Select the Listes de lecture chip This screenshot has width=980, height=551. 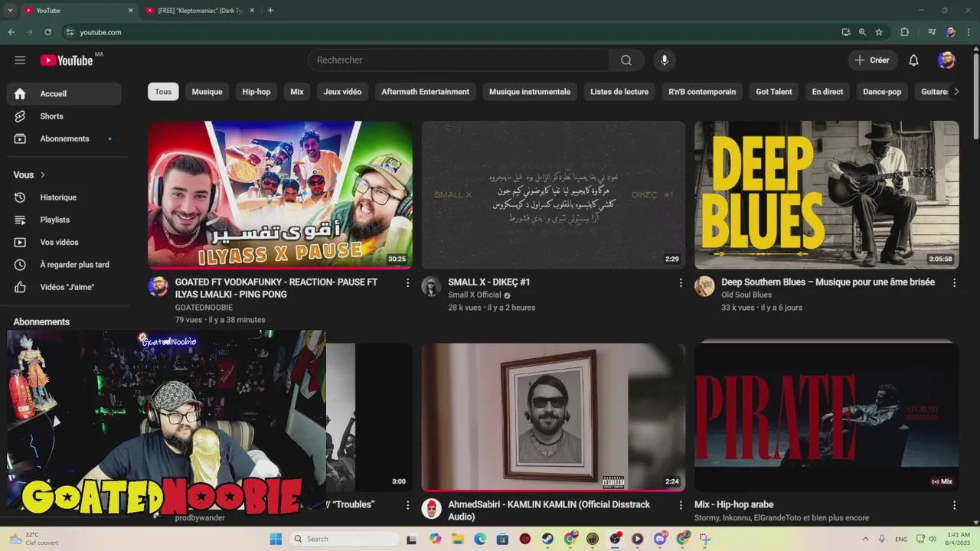pos(619,92)
